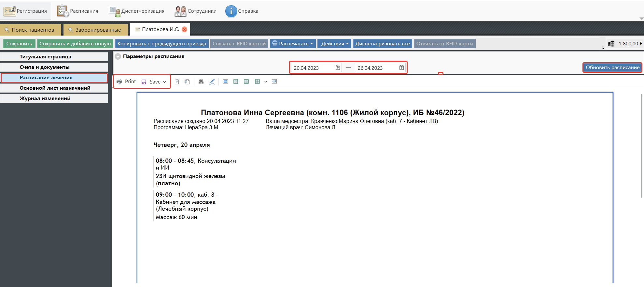The image size is (644, 287).
Task: Close the Платонова И.С. tab
Action: [185, 29]
